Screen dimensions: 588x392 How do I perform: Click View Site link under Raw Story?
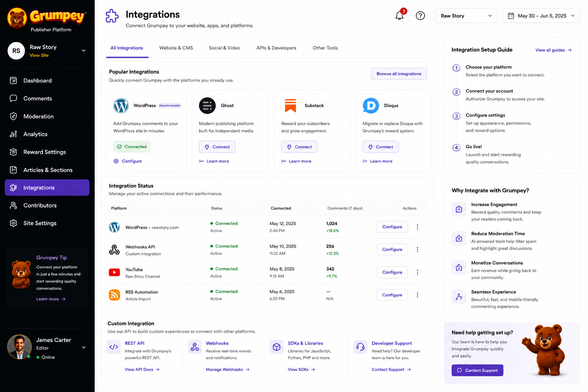(39, 56)
